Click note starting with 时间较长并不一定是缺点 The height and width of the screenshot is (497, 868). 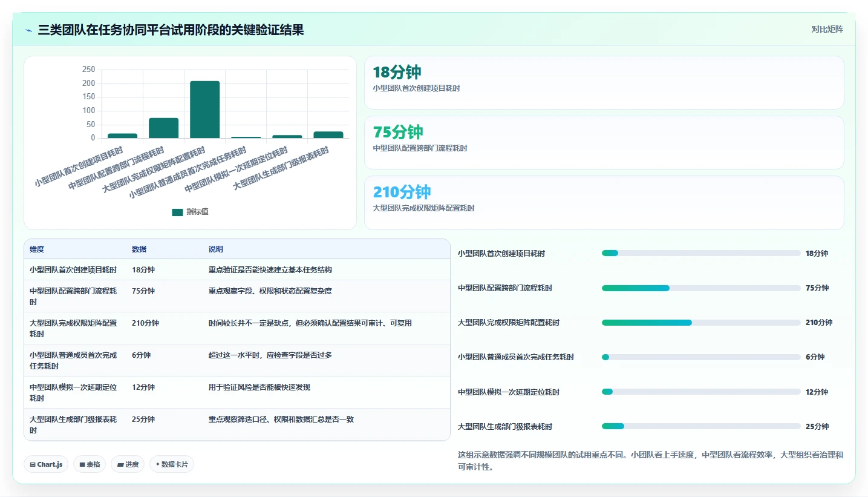click(310, 323)
